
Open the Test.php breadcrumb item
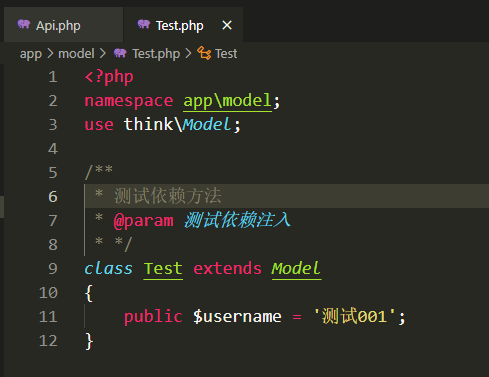tap(156, 54)
